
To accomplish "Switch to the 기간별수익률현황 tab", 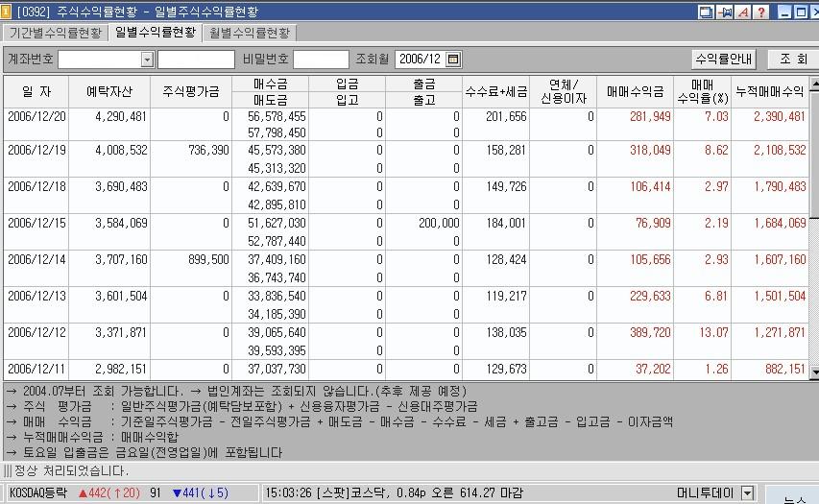I will (54, 32).
